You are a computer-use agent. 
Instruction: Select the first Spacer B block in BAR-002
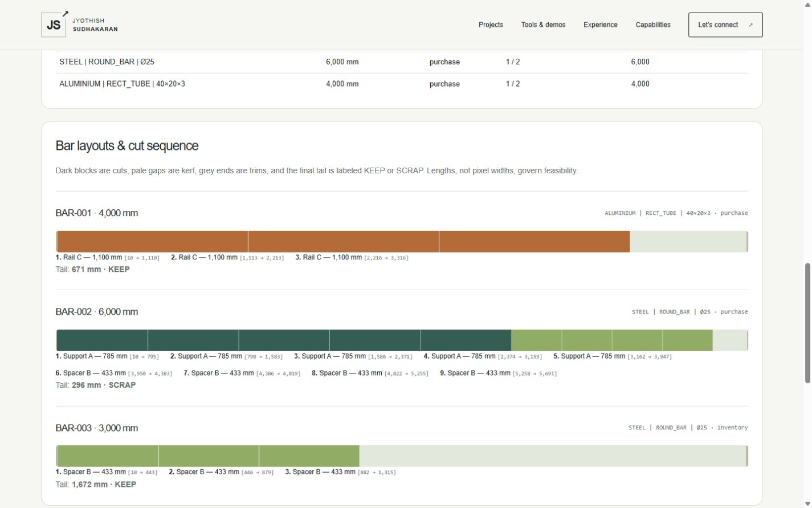536,340
